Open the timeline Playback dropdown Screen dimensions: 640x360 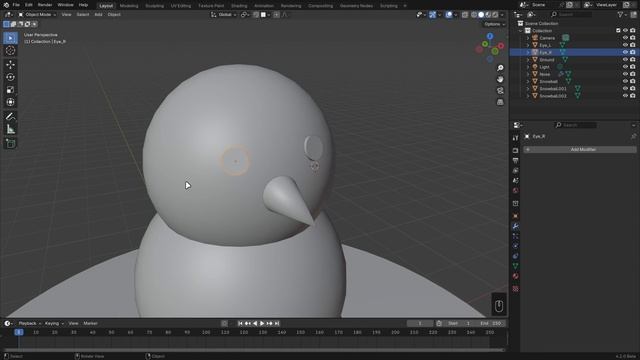pyautogui.click(x=30, y=323)
